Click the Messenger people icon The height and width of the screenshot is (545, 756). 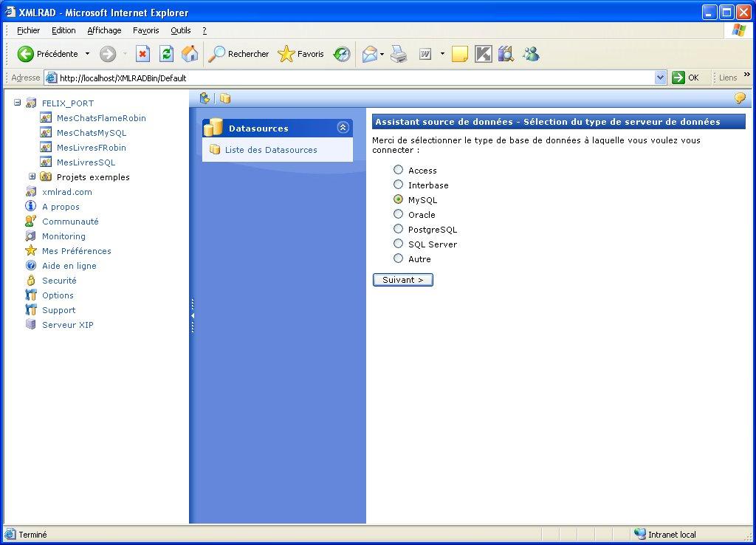530,54
